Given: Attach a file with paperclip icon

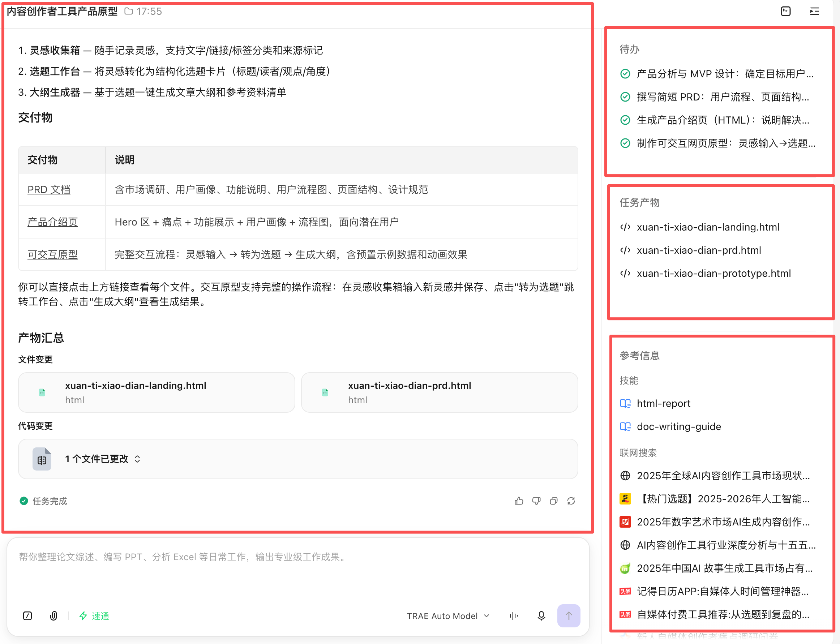Looking at the screenshot, I should pos(53,616).
